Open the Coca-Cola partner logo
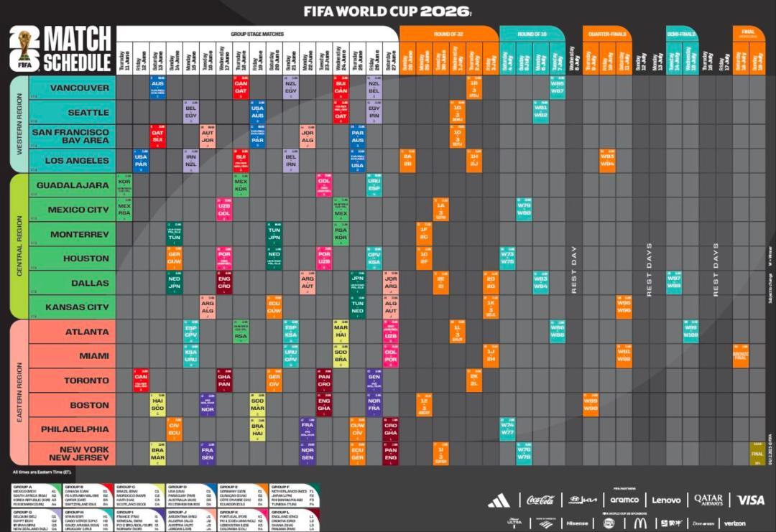The width and height of the screenshot is (776, 532). (x=540, y=500)
